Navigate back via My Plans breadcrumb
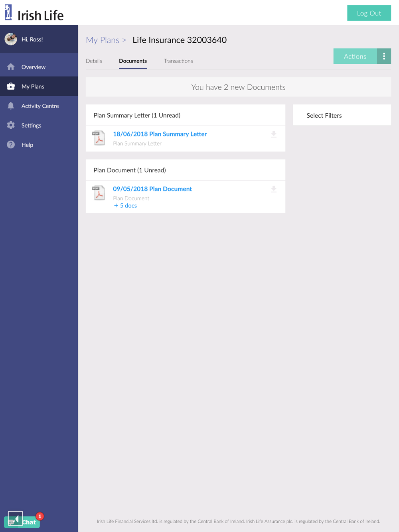 103,40
